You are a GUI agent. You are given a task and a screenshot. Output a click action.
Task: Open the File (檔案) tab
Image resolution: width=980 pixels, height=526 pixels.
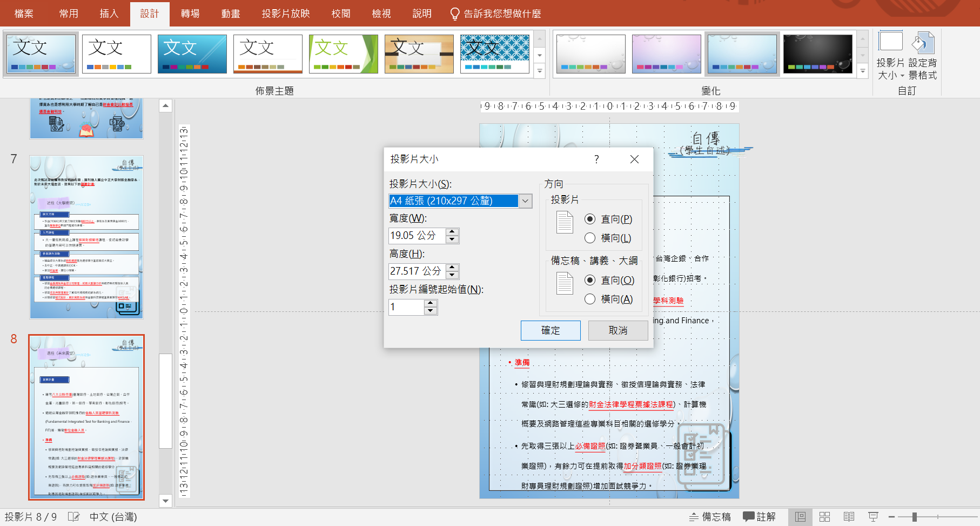pos(24,14)
